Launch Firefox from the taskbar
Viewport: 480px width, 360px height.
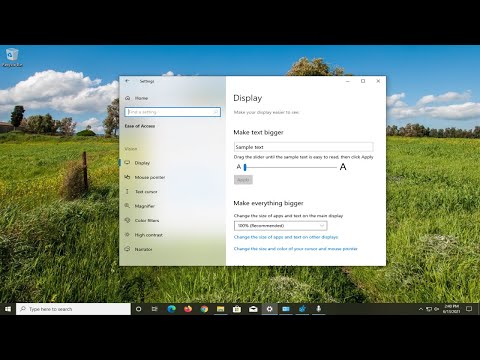[188, 309]
